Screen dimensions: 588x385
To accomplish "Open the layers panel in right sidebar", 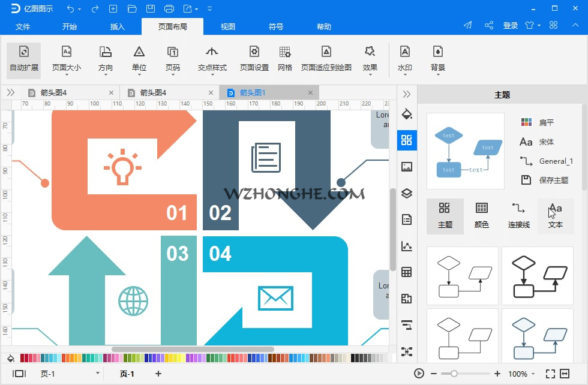I will coord(407,193).
